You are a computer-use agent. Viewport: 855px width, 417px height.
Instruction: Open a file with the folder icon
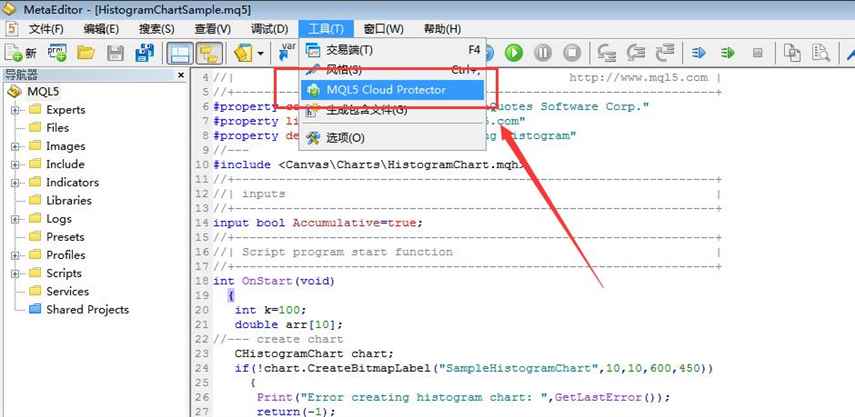point(86,53)
